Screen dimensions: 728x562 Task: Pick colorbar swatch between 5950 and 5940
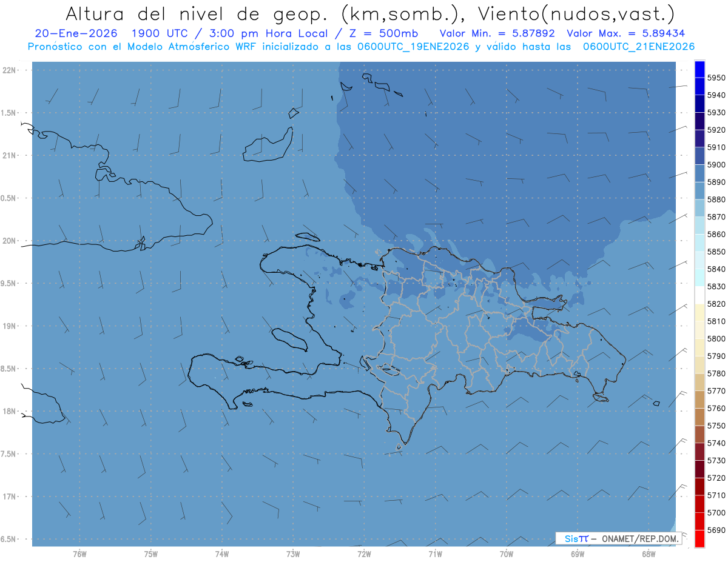pos(699,86)
